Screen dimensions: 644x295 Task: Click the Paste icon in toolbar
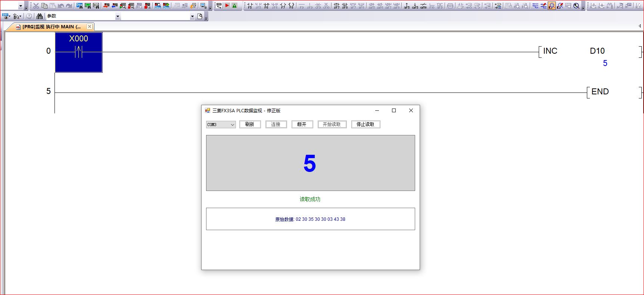coord(53,6)
